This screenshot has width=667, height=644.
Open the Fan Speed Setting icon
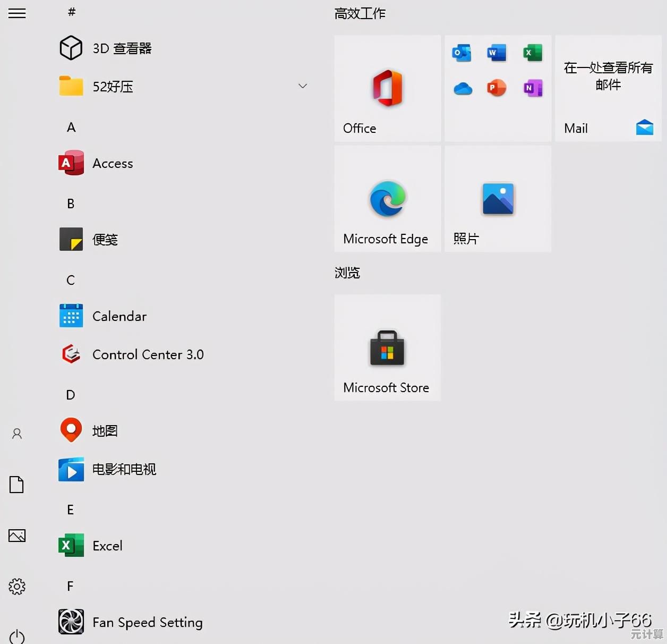(71, 622)
